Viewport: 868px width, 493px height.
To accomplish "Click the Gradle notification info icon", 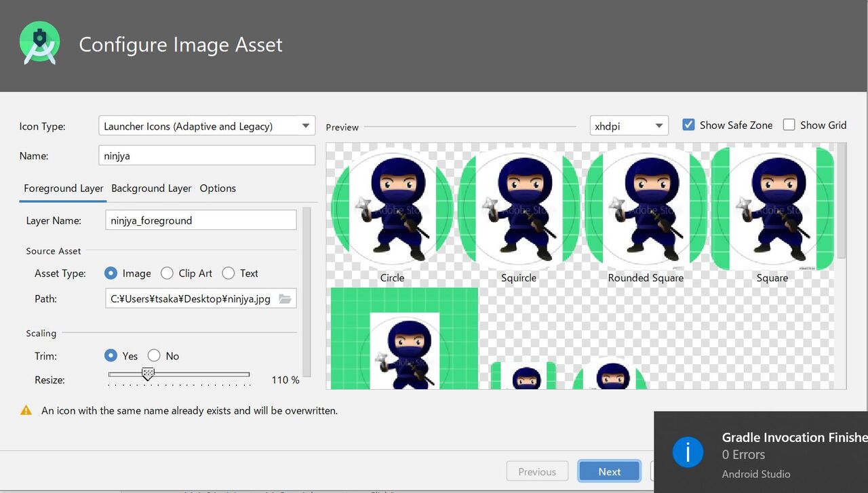I will pyautogui.click(x=688, y=452).
